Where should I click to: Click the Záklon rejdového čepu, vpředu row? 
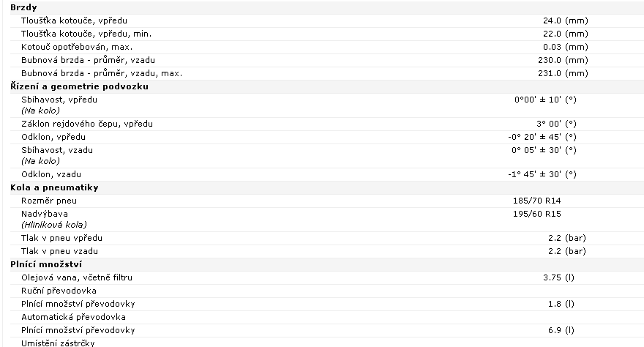tap(327, 124)
